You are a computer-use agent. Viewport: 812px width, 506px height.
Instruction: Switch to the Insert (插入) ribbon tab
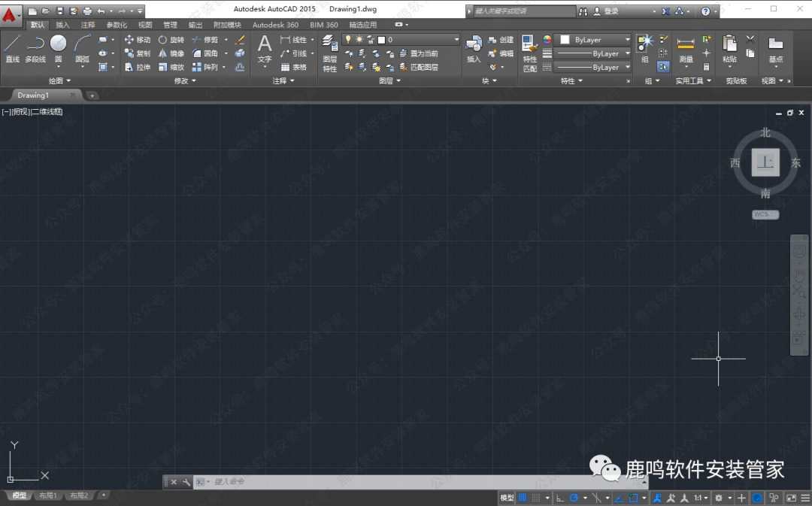click(62, 25)
